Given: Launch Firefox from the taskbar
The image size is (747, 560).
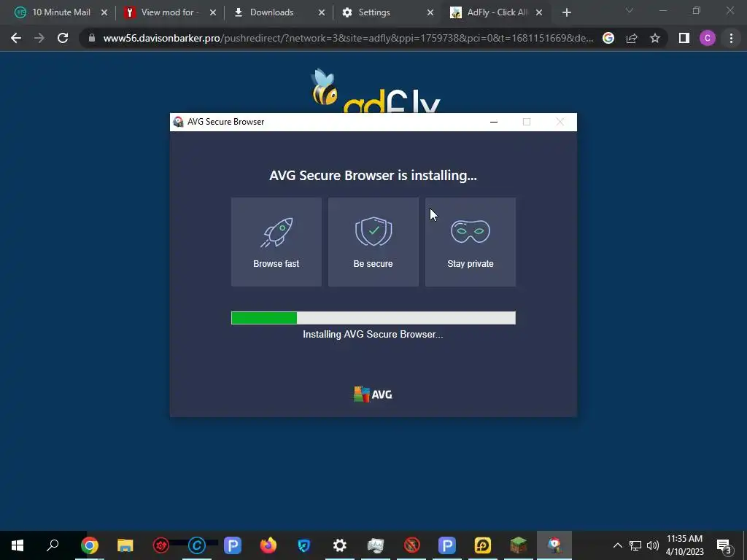Looking at the screenshot, I should coord(268,545).
